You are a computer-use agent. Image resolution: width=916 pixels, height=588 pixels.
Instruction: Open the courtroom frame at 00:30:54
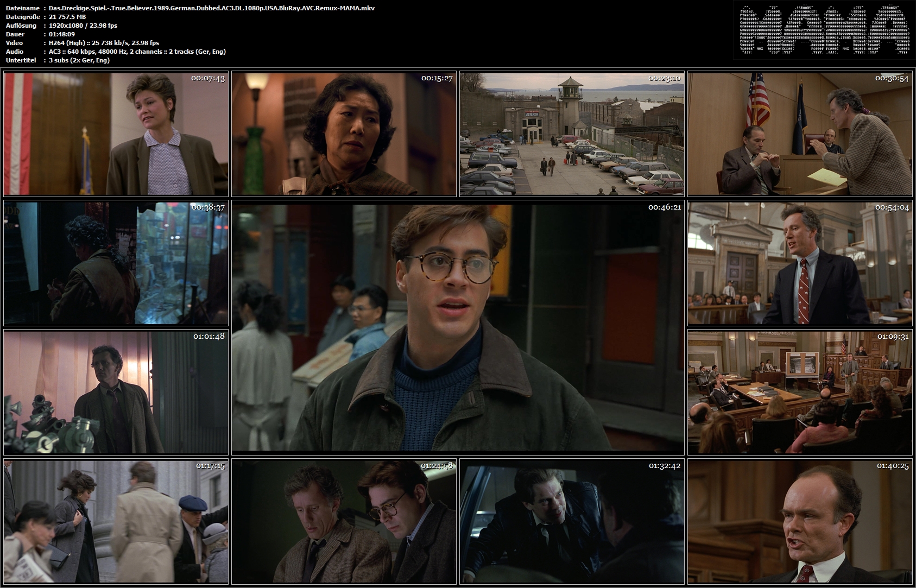point(800,134)
